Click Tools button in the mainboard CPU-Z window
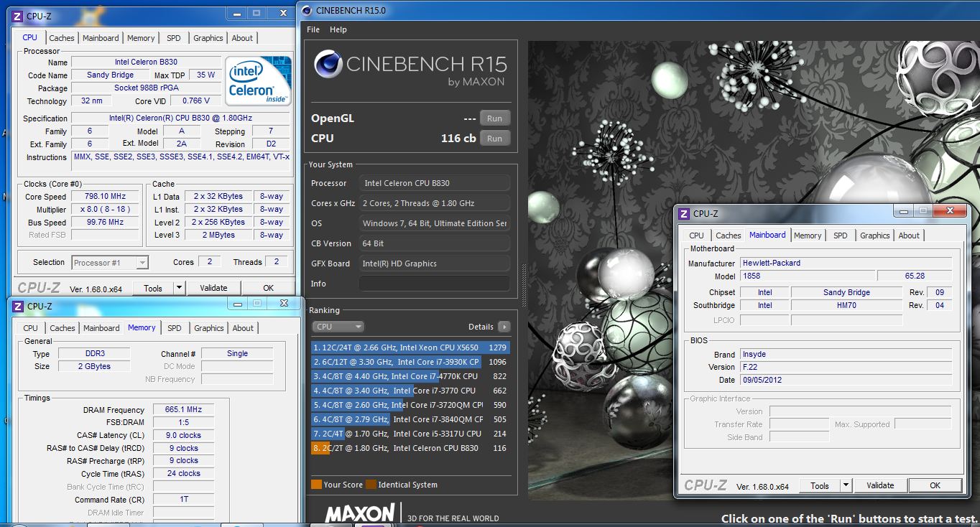The width and height of the screenshot is (980, 527). (x=820, y=485)
